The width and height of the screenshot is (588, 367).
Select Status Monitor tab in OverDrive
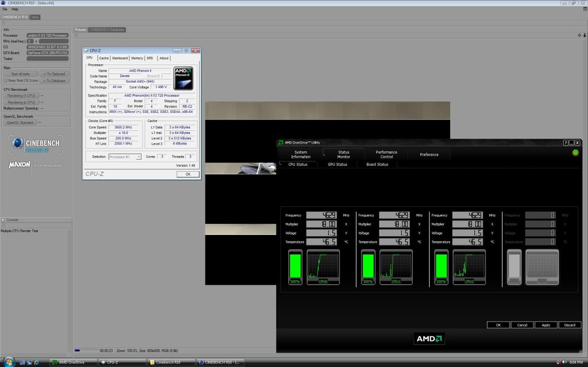[343, 154]
